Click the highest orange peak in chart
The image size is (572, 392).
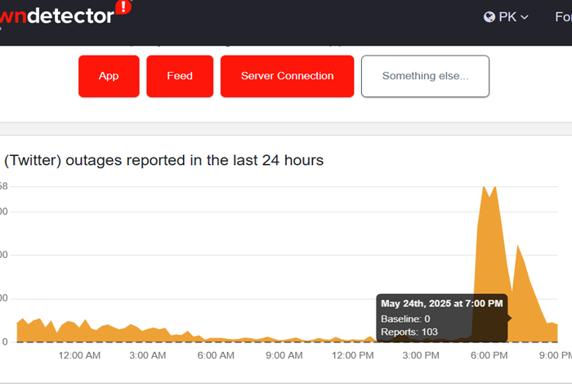484,189
